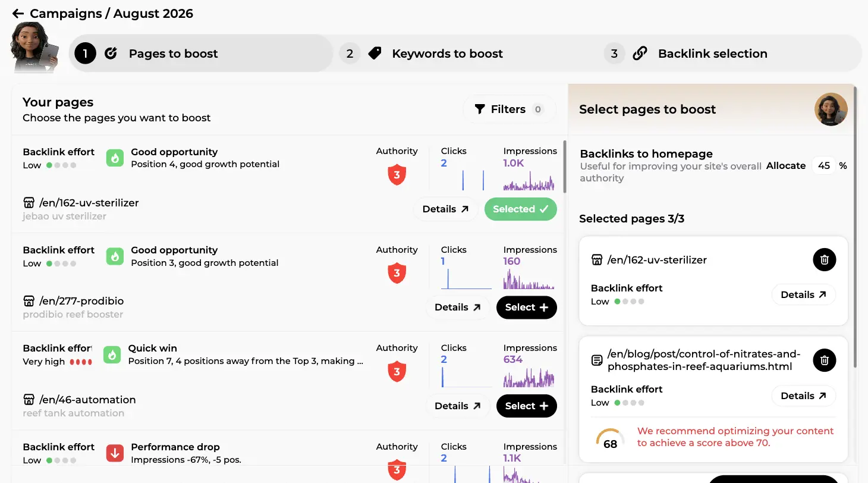This screenshot has width=868, height=483.
Task: Click store icon beside /en/277-prodibio
Action: point(29,301)
